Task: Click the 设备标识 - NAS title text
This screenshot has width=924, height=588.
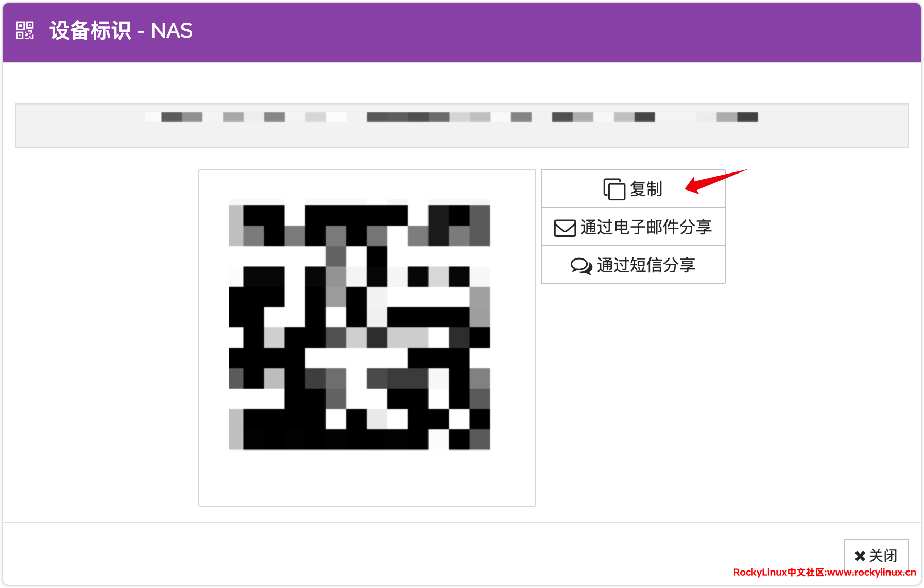Action: (x=121, y=30)
